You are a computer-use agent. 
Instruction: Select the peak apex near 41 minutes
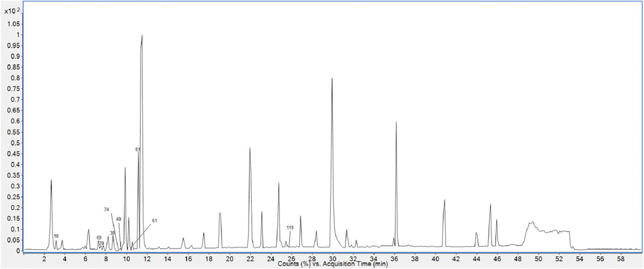pos(445,201)
